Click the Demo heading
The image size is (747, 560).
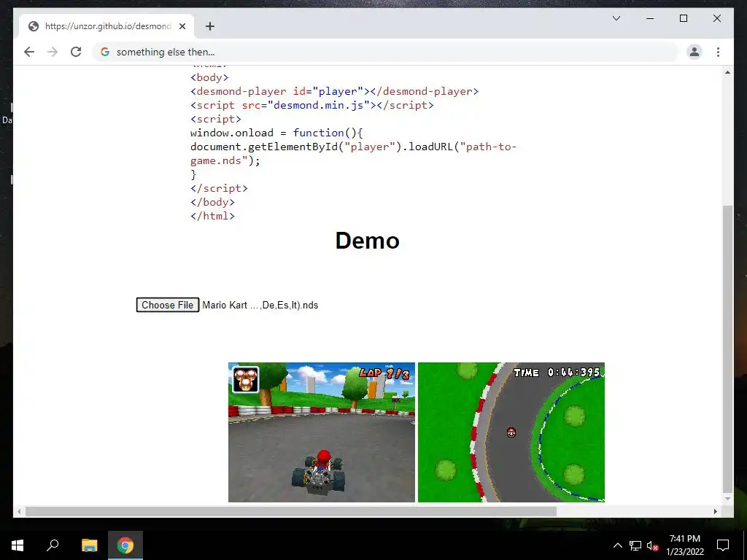pyautogui.click(x=368, y=241)
